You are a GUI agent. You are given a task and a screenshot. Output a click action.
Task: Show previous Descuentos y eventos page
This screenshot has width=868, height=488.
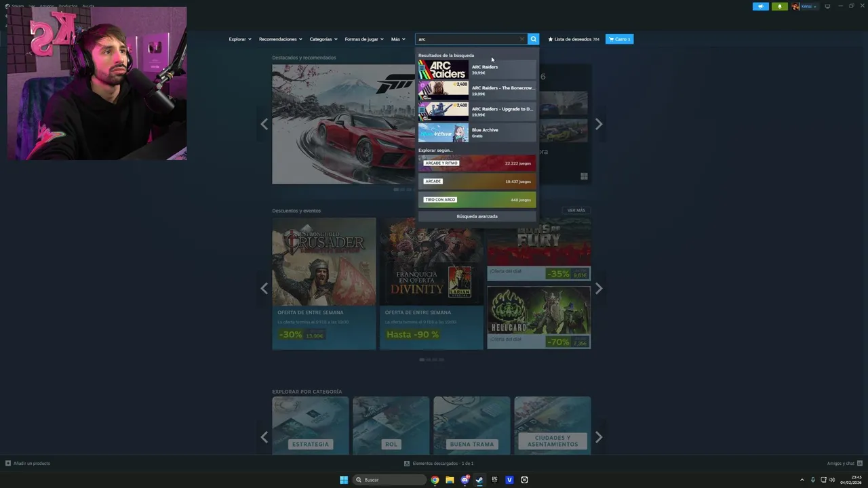coord(264,288)
